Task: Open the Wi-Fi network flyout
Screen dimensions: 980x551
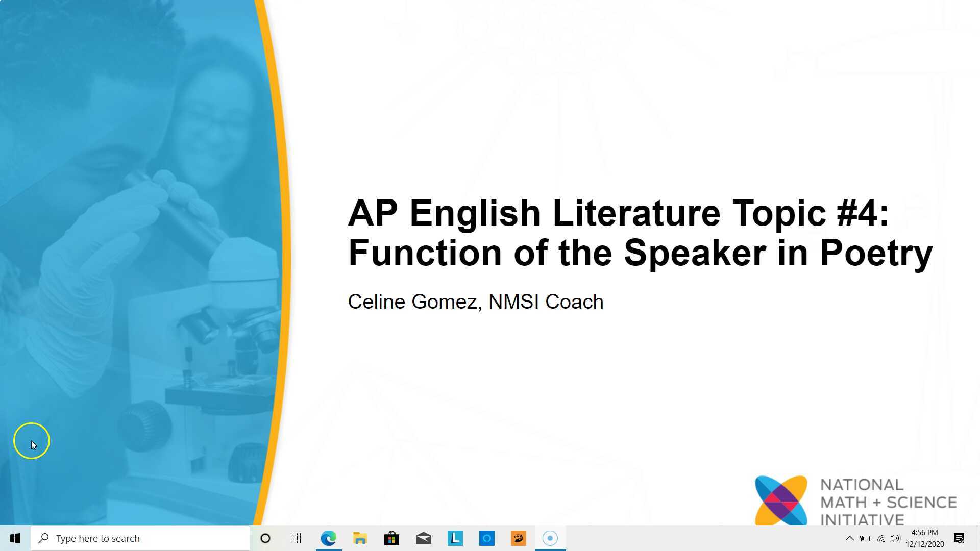Action: coord(880,538)
